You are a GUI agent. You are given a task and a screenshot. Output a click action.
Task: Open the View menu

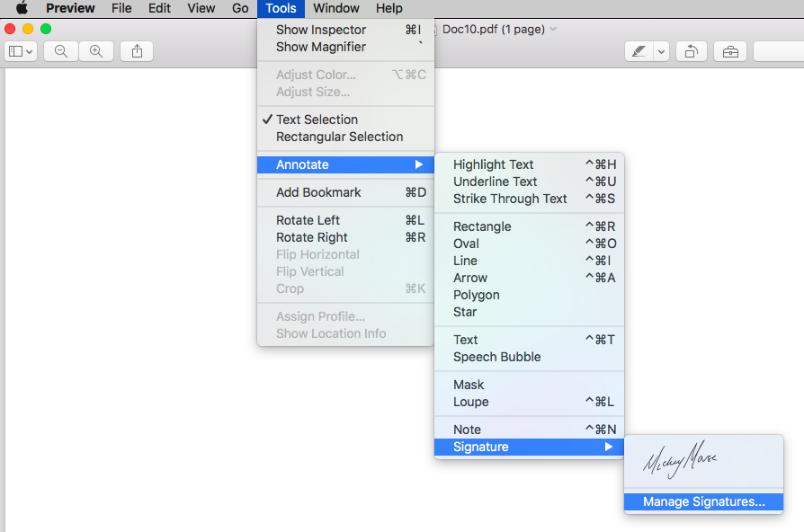point(201,8)
